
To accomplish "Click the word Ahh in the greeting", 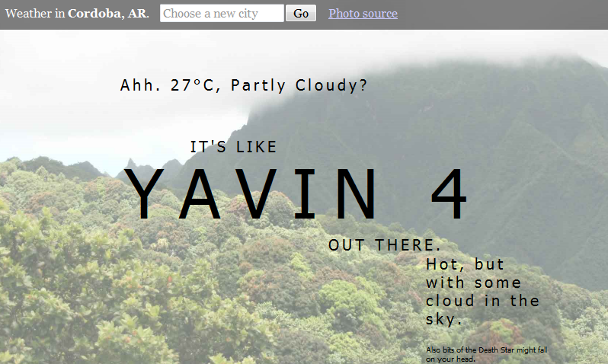I will point(136,85).
